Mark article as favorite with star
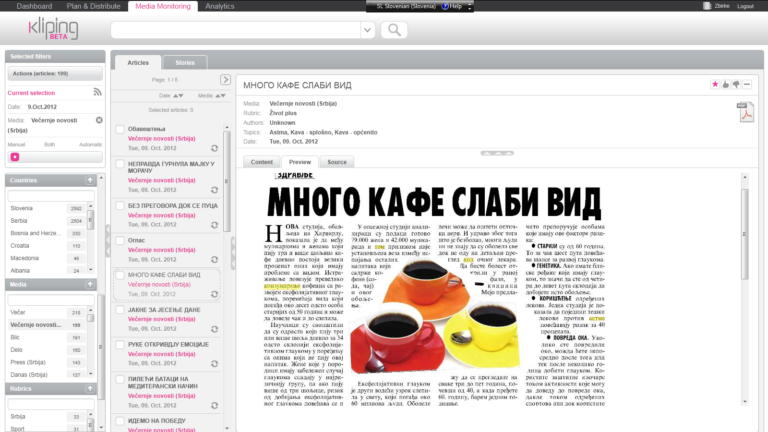This screenshot has width=768, height=432. click(x=715, y=85)
